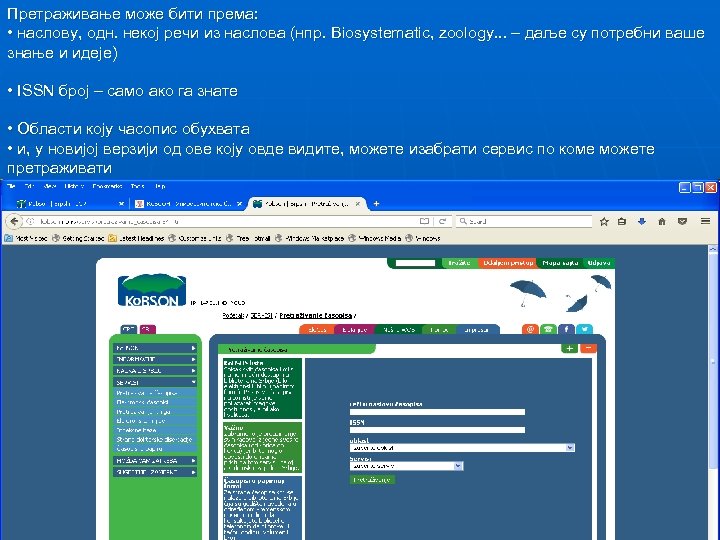Click the journal title input field
The image size is (720, 540).
tap(437, 412)
